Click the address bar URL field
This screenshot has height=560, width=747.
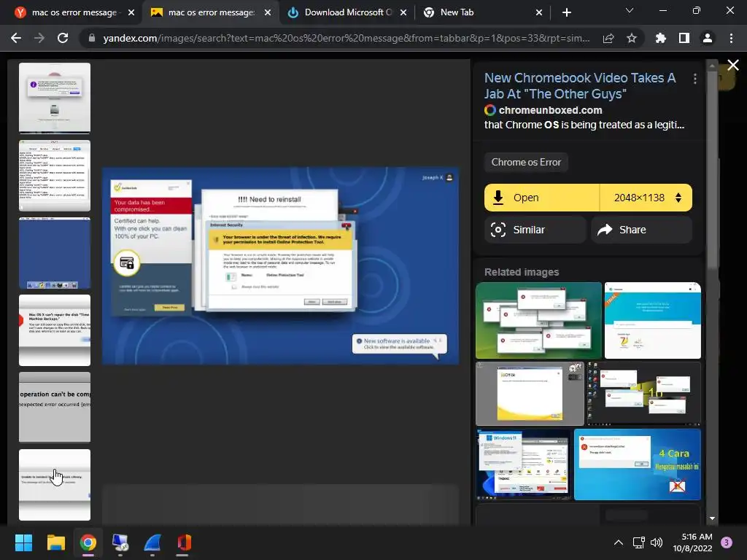346,38
